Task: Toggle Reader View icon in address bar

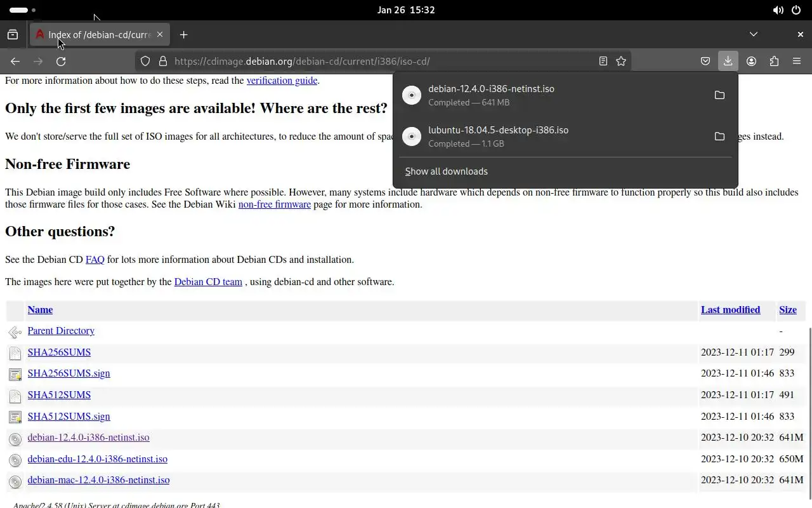Action: point(603,61)
